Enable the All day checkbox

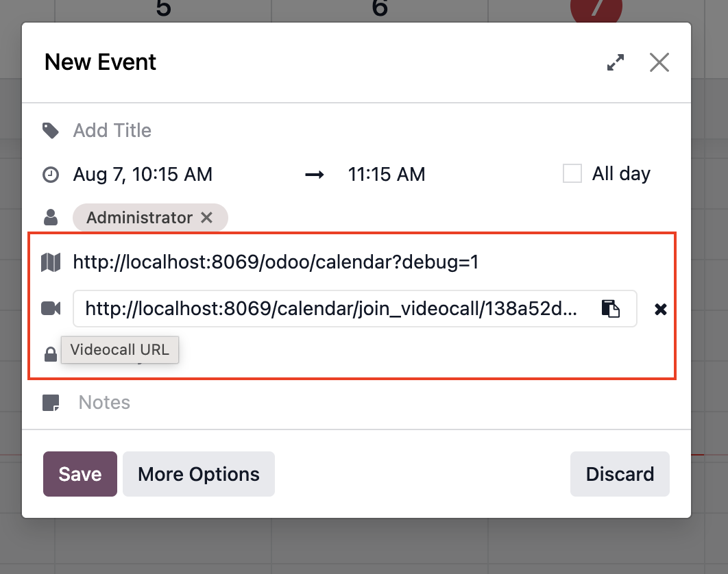pyautogui.click(x=572, y=173)
